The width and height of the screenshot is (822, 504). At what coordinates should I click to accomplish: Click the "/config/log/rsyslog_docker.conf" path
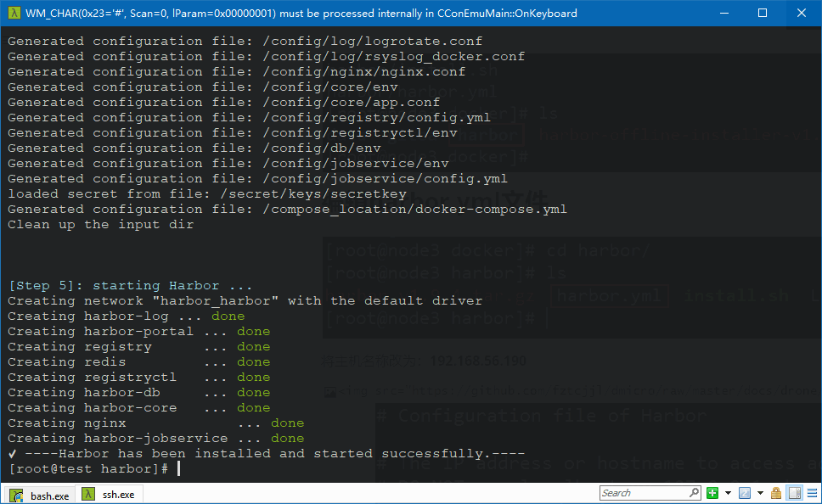(x=394, y=56)
